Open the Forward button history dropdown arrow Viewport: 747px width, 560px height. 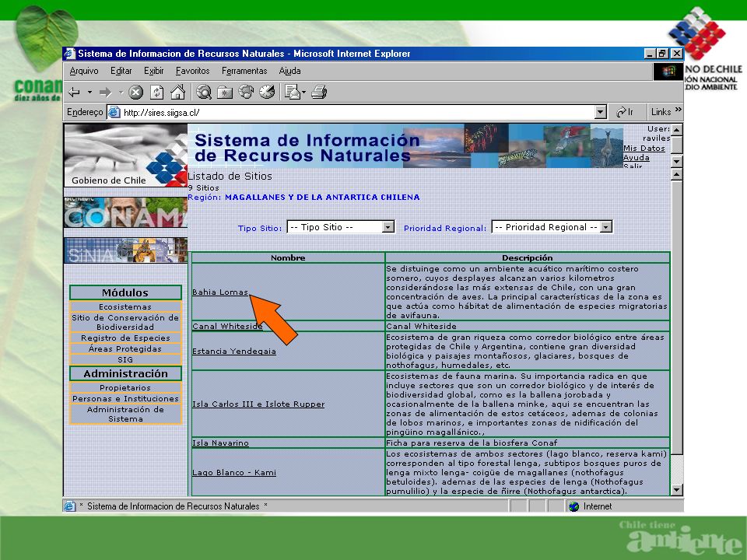tap(121, 93)
